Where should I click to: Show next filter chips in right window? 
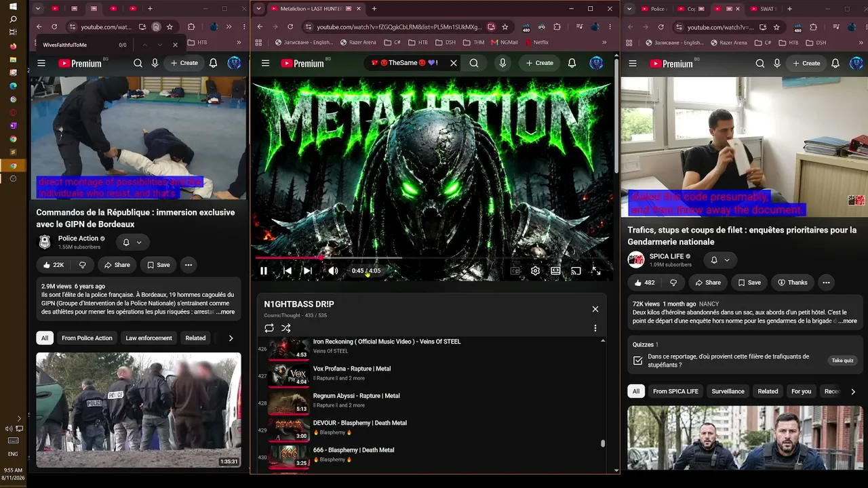point(852,391)
